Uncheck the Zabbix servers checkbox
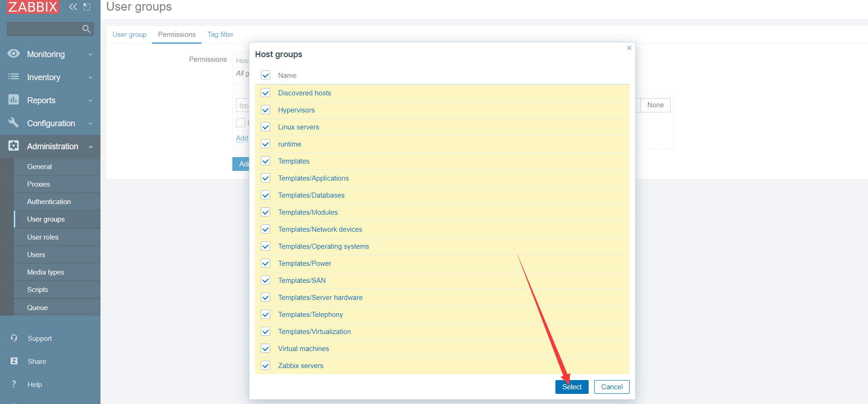The width and height of the screenshot is (868, 404). click(266, 366)
